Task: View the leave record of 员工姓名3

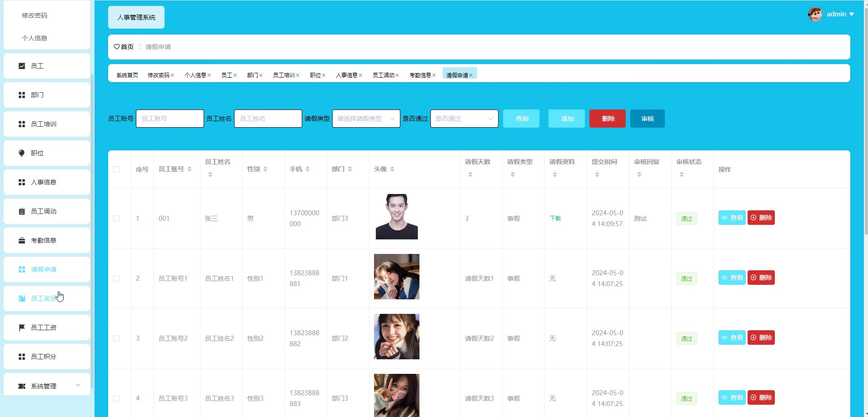Action: coord(732,397)
